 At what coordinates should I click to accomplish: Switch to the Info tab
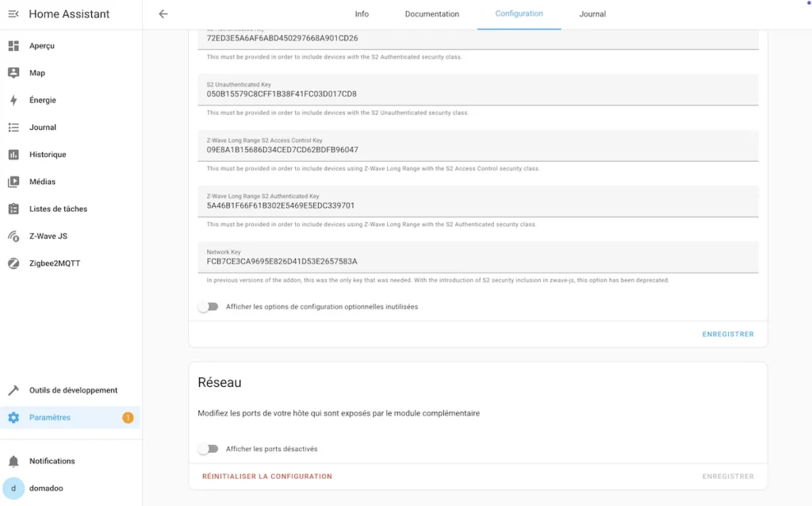click(362, 14)
